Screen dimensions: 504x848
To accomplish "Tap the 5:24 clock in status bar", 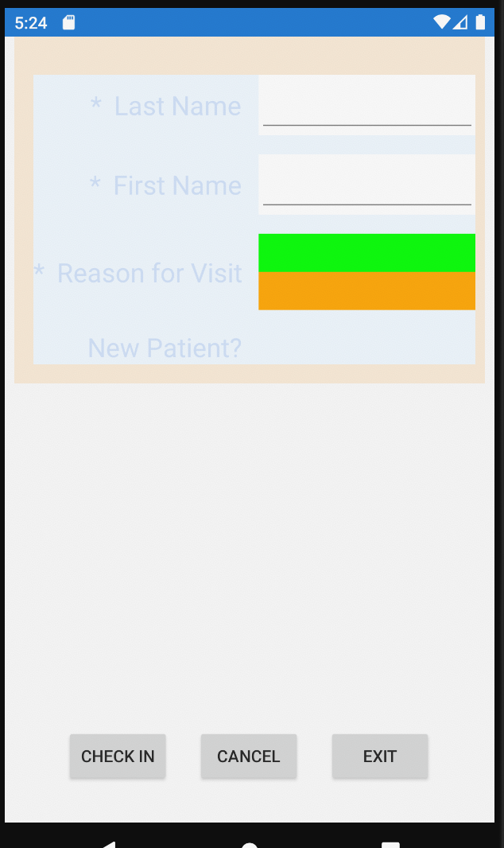I will 30,23.
